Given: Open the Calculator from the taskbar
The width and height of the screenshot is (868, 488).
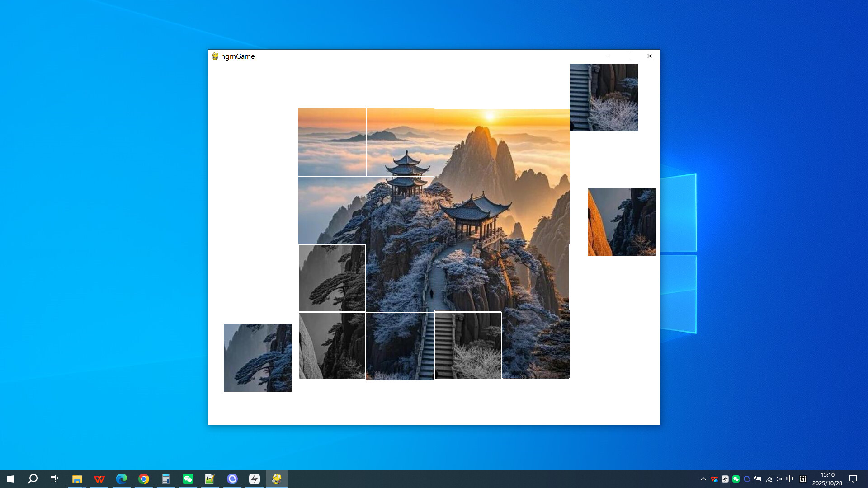Looking at the screenshot, I should pyautogui.click(x=165, y=479).
